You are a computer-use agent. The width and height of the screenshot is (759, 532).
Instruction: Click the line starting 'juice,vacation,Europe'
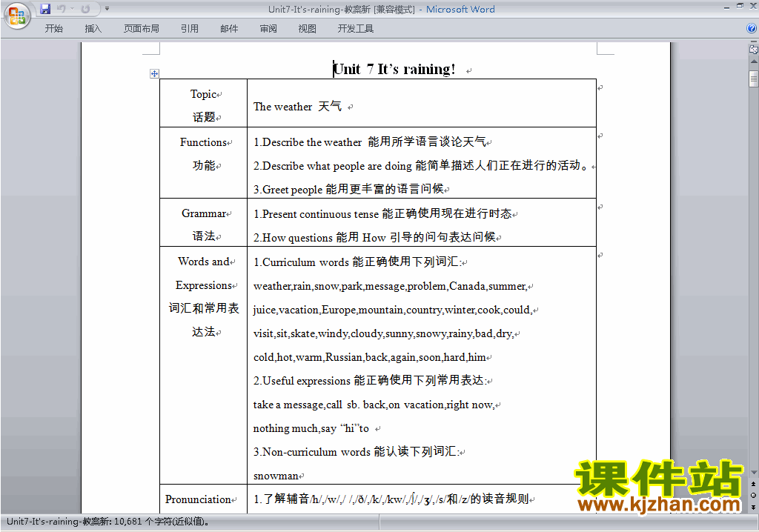tap(393, 310)
